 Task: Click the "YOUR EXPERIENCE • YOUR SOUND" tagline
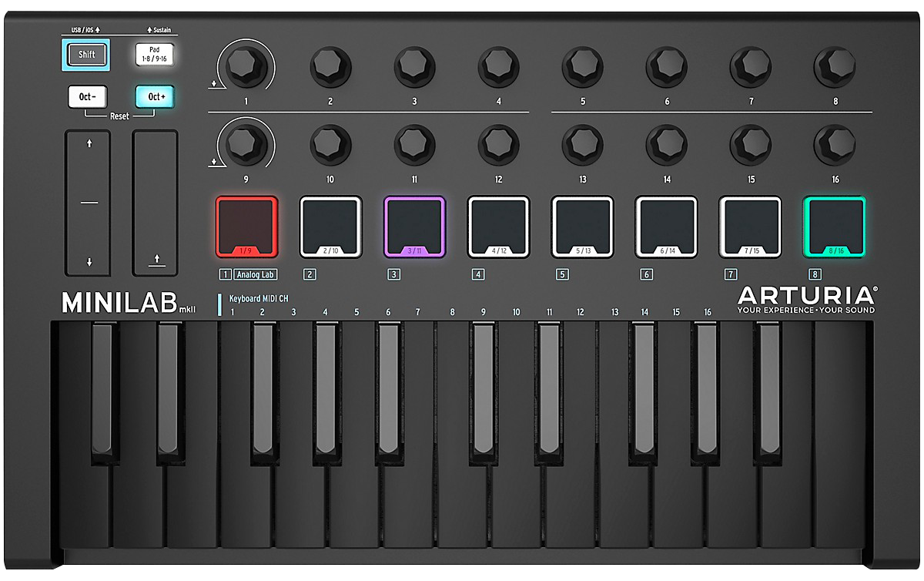(x=806, y=311)
